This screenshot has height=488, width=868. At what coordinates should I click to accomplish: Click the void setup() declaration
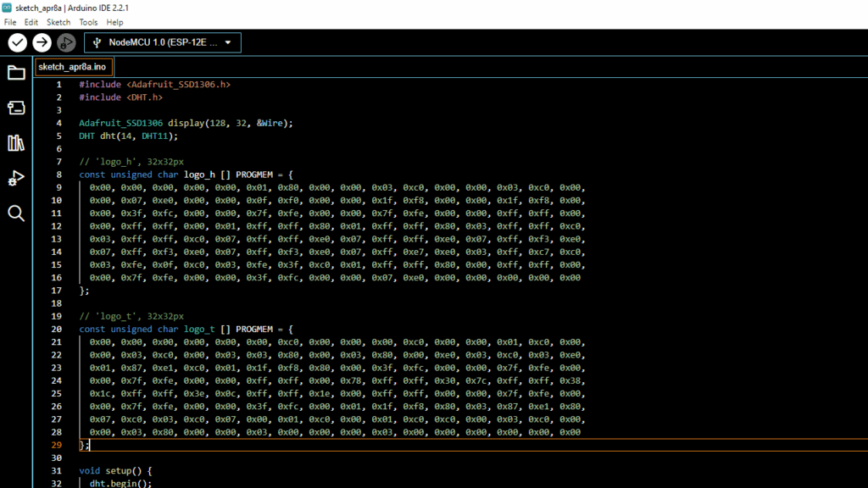point(115,471)
